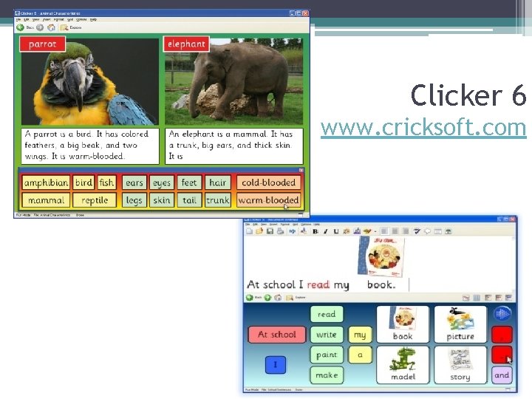Follow the www.cricksoft.com link
The image size is (532, 399).
point(423,127)
